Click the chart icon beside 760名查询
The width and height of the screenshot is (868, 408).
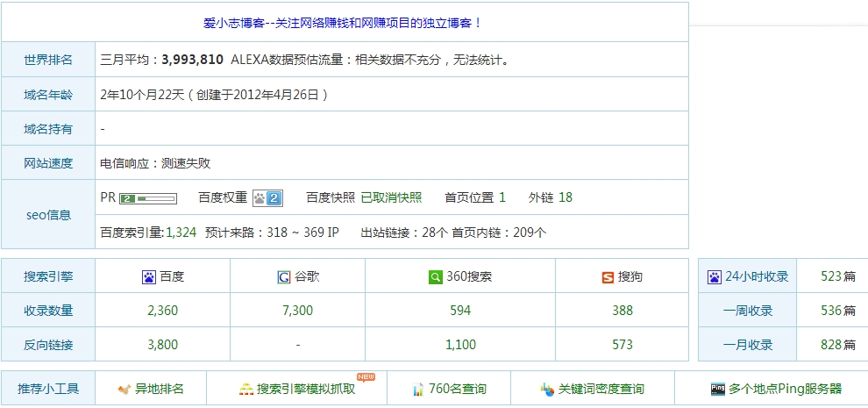point(418,390)
